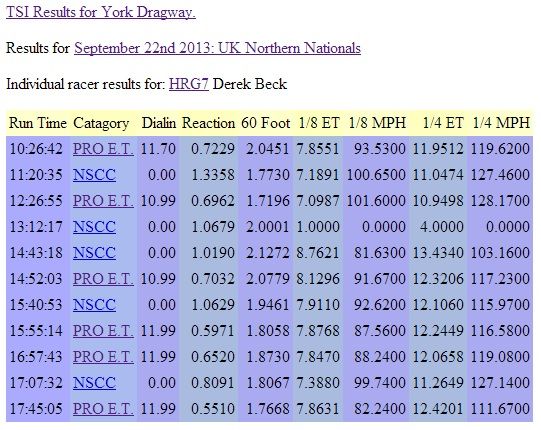Click the Run Time column header
541x430 pixels.
coord(38,123)
